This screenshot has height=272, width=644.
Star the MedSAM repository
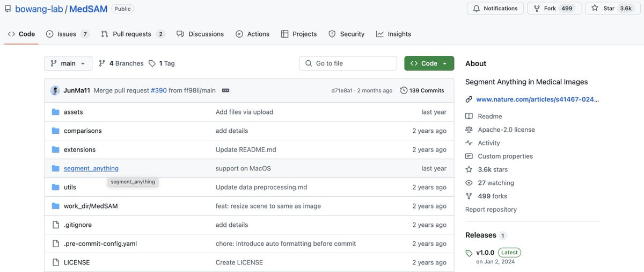tap(612, 9)
